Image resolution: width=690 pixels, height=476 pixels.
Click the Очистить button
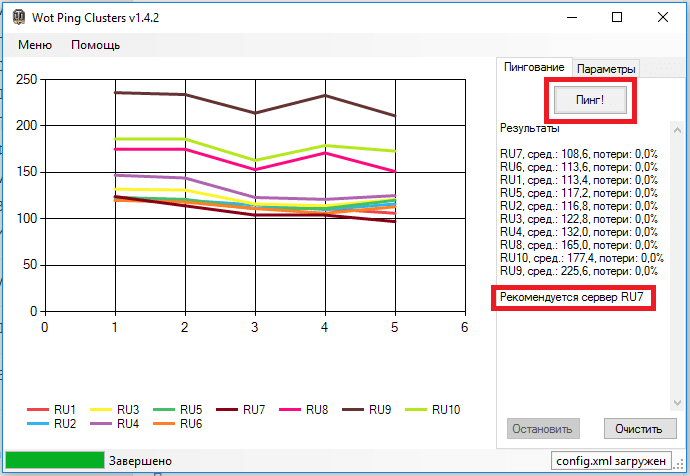pyautogui.click(x=640, y=428)
